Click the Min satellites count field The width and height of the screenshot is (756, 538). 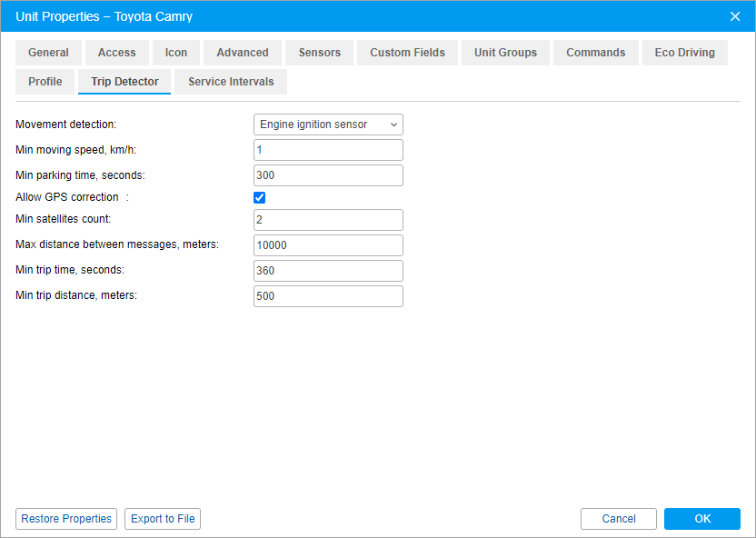(x=328, y=220)
